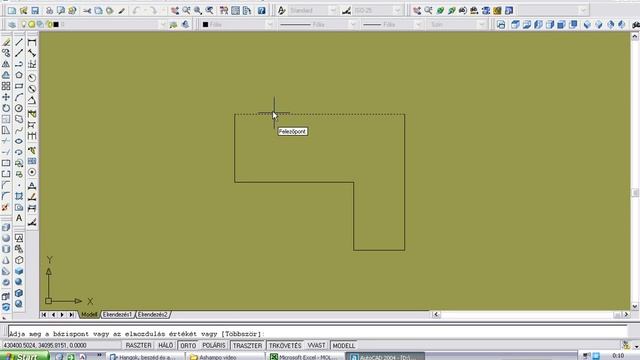The width and height of the screenshot is (640, 360).
Task: Select the Linear Dimension tool
Action: click(32, 42)
